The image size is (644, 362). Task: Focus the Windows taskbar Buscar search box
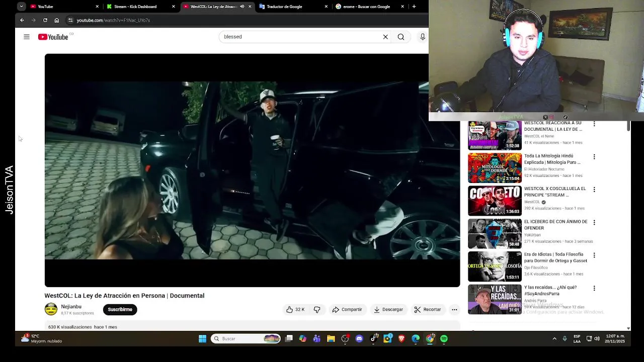click(x=246, y=339)
